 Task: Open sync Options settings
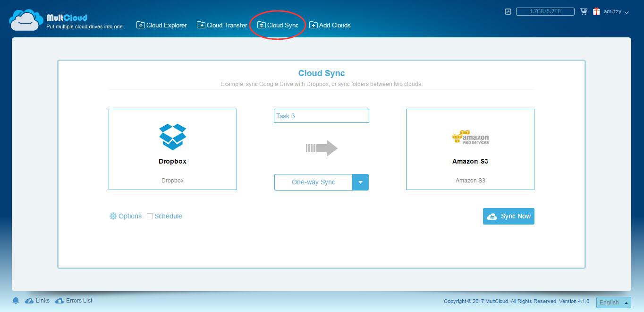pos(126,216)
